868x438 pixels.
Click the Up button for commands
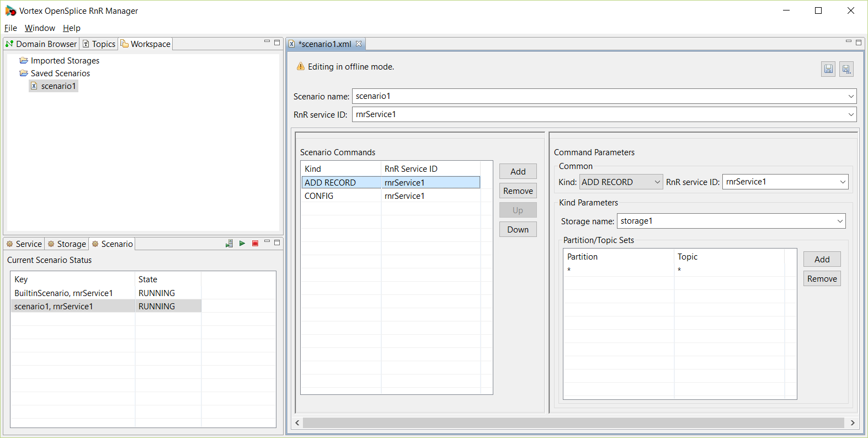[518, 210]
